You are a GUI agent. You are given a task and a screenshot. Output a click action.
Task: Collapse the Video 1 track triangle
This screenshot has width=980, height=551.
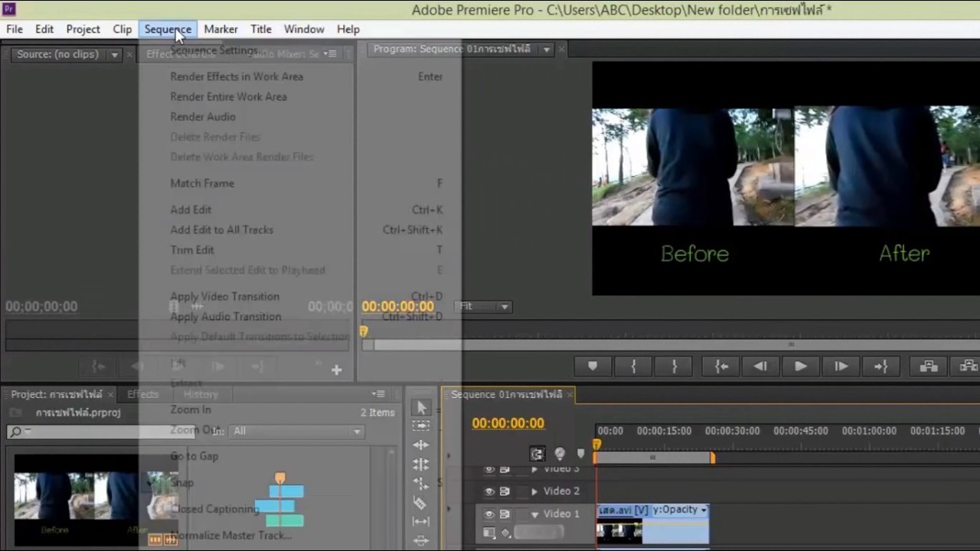[534, 514]
